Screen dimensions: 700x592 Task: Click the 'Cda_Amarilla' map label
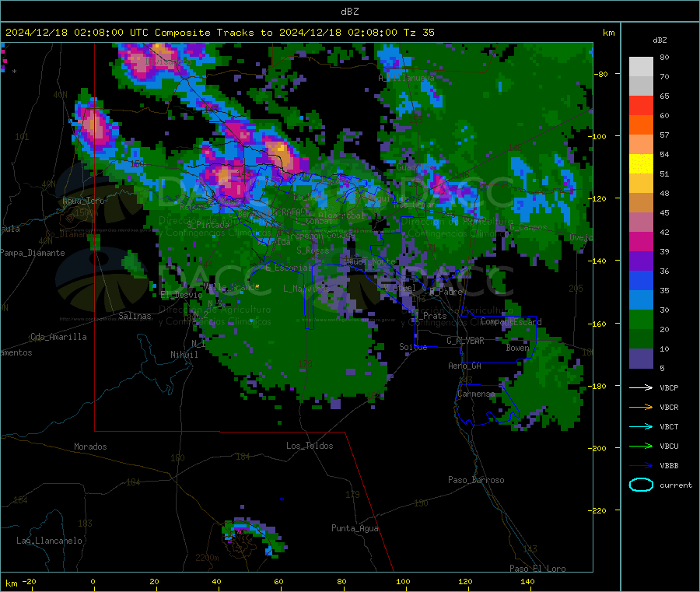pyautogui.click(x=58, y=337)
